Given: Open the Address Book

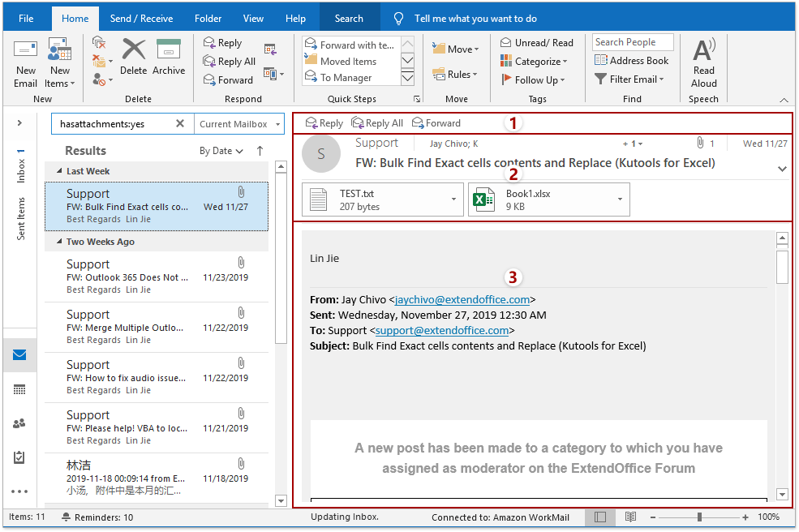Looking at the screenshot, I should [631, 61].
